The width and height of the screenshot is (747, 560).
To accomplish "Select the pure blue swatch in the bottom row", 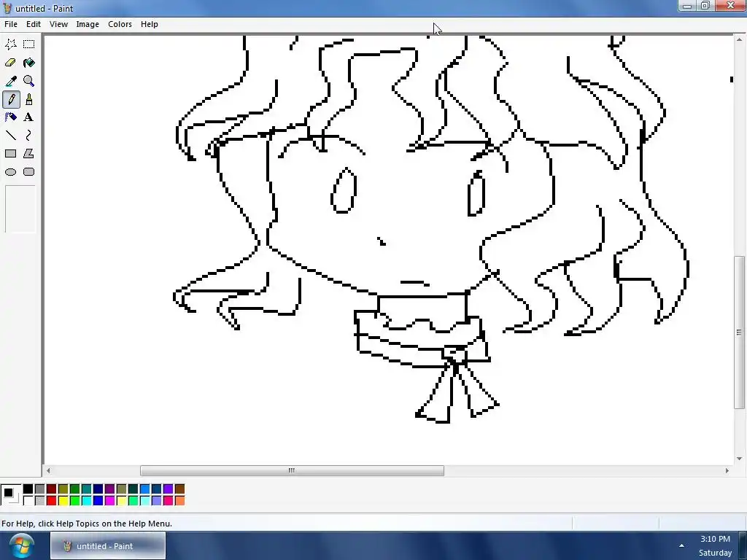I will coord(98,500).
